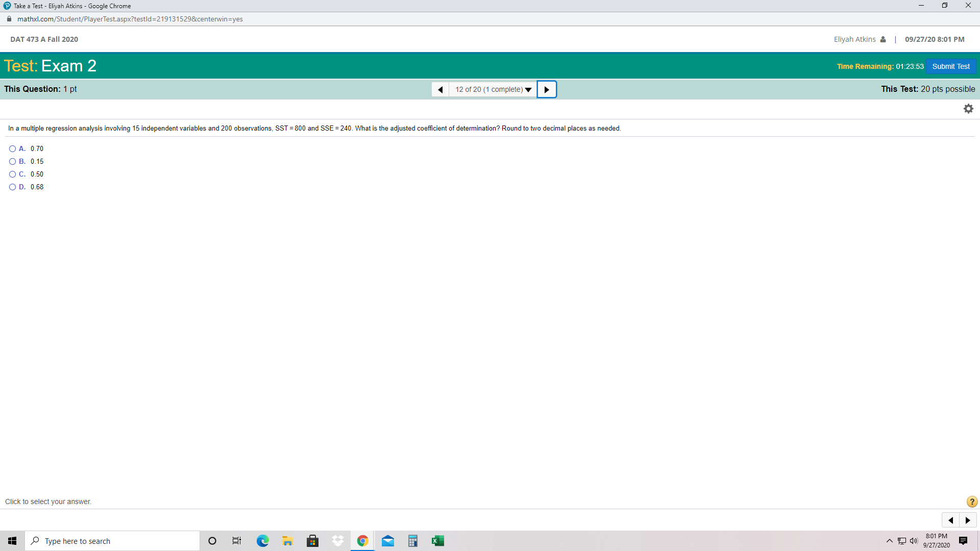This screenshot has height=551, width=980.
Task: Open the Eliyah Atkins profile icon
Action: click(x=883, y=39)
